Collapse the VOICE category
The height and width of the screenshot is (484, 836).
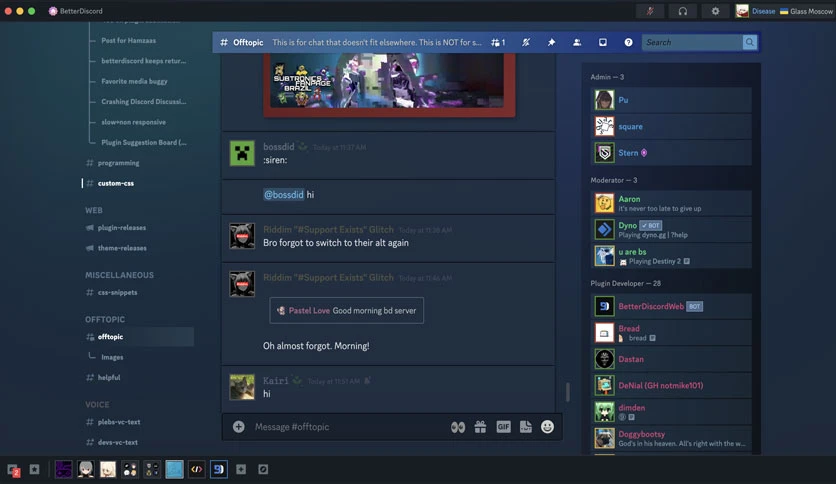(x=97, y=405)
